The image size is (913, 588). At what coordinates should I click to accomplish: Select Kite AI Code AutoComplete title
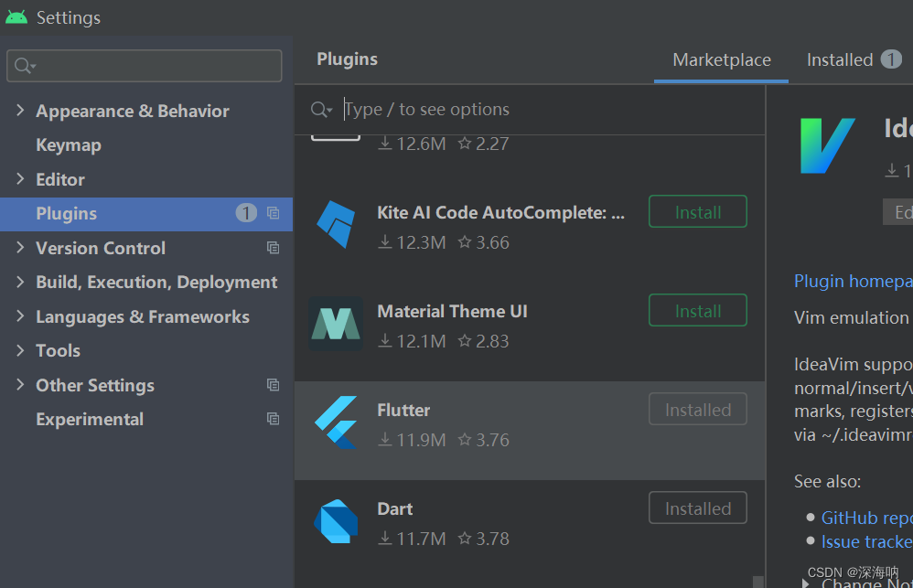coord(500,212)
